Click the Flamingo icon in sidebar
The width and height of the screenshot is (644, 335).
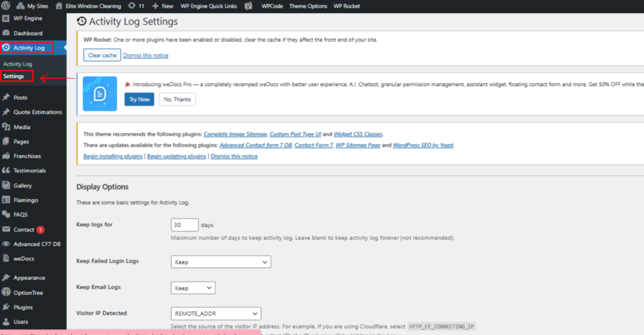pyautogui.click(x=6, y=200)
